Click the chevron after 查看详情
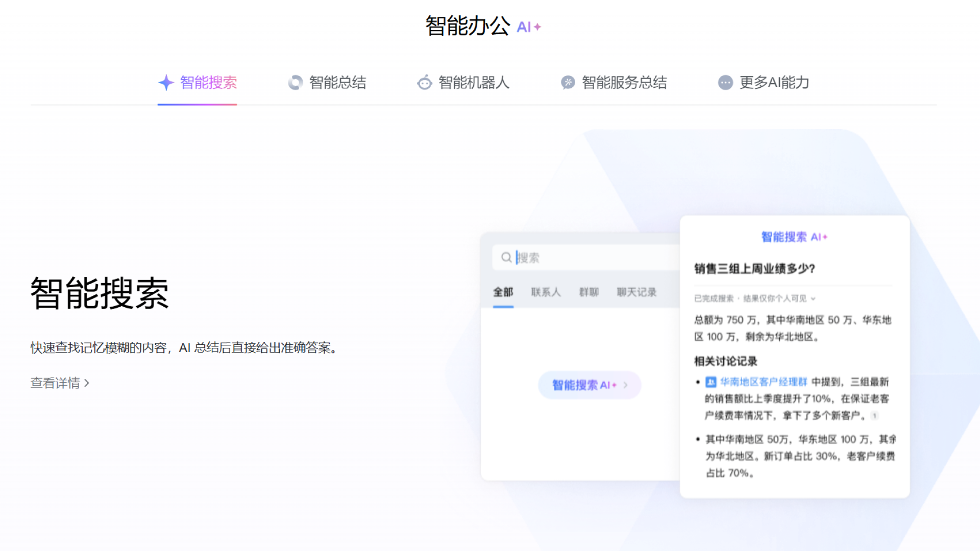This screenshot has height=551, width=980. point(87,383)
